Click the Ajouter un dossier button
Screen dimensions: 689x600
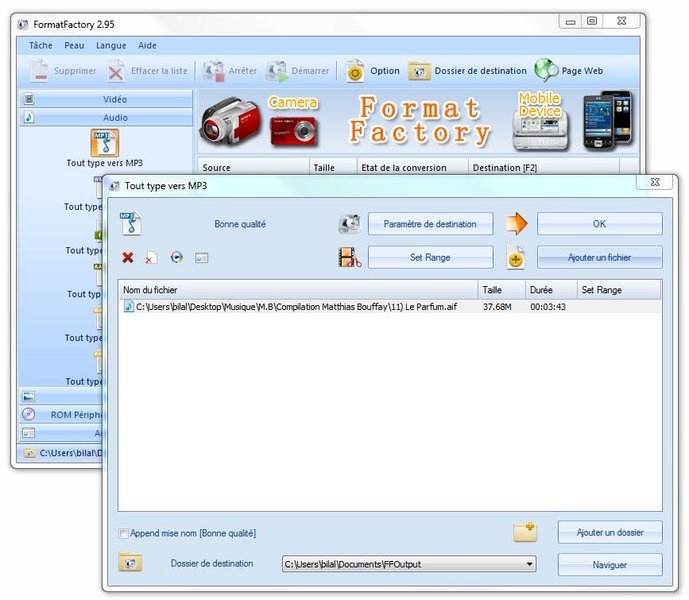pyautogui.click(x=610, y=532)
